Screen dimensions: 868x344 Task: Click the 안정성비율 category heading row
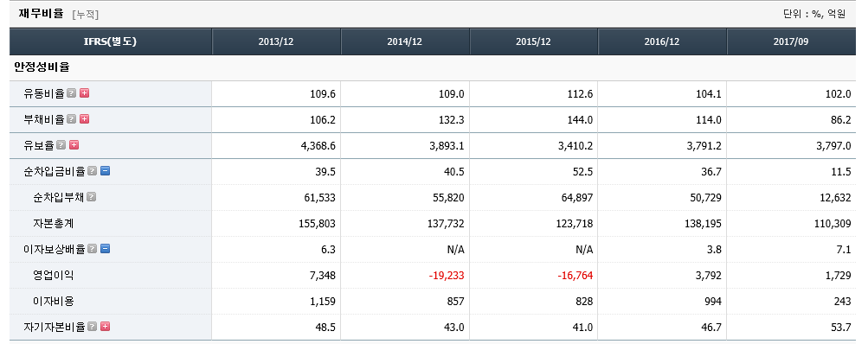433,68
